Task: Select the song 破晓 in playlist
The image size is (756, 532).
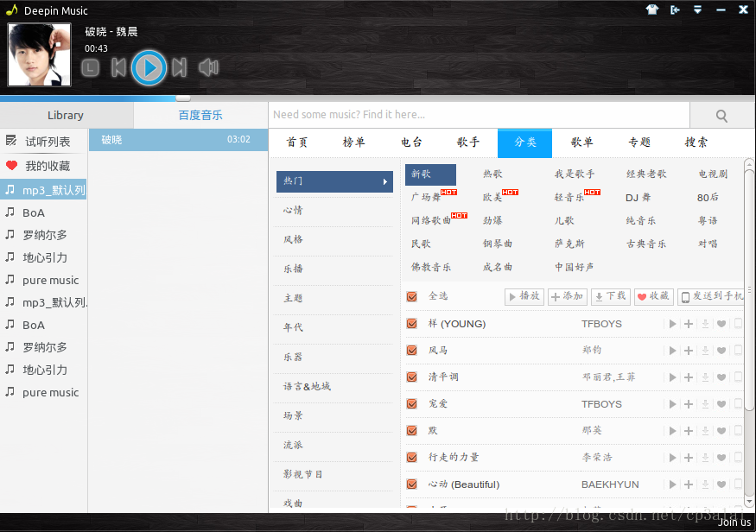Action: coord(178,140)
